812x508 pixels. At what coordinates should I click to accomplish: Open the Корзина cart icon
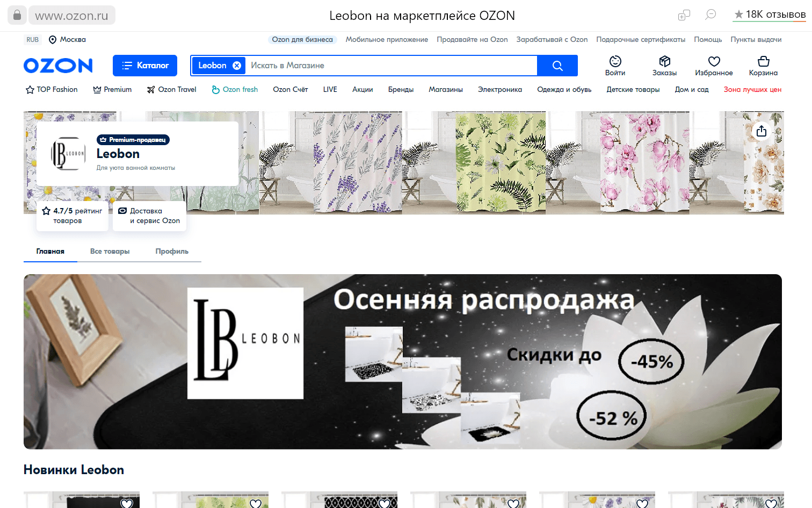pyautogui.click(x=763, y=66)
